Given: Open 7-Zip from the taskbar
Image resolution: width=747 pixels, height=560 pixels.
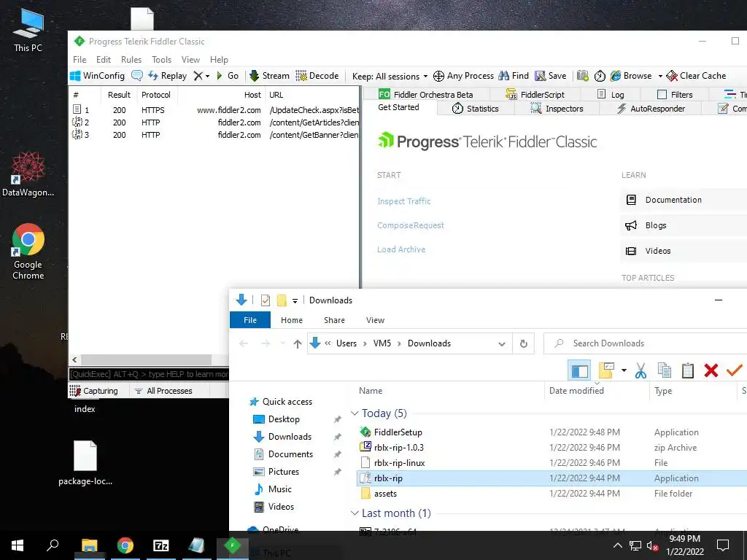Looking at the screenshot, I should (161, 545).
